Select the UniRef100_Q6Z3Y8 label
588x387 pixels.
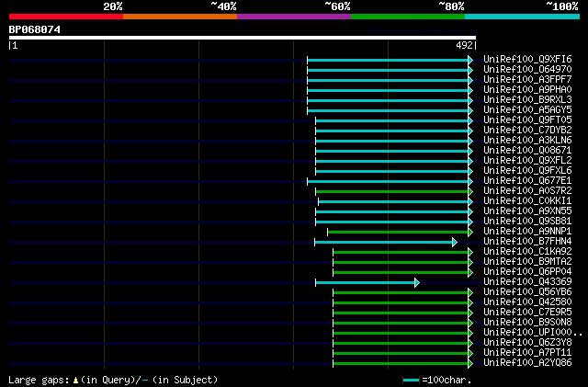(527, 343)
